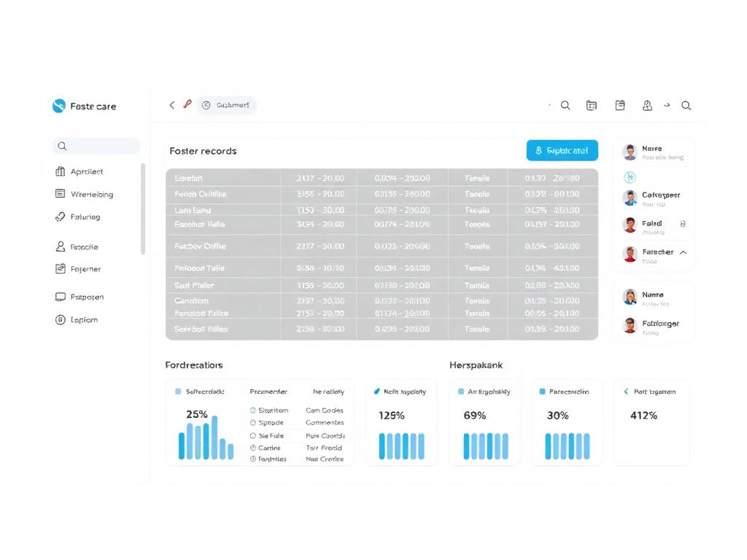The image size is (747, 560).
Task: Open Lepiom in the sidebar
Action: [x=83, y=320]
